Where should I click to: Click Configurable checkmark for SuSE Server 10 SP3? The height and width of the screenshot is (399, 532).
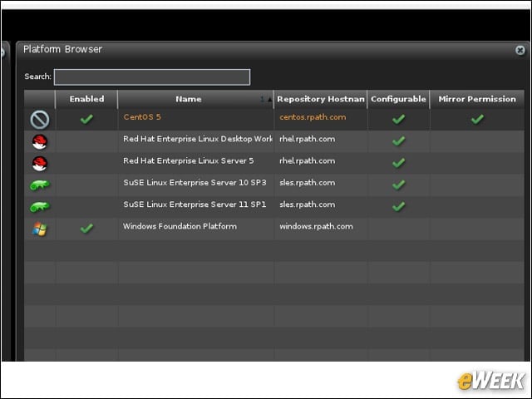coord(399,185)
